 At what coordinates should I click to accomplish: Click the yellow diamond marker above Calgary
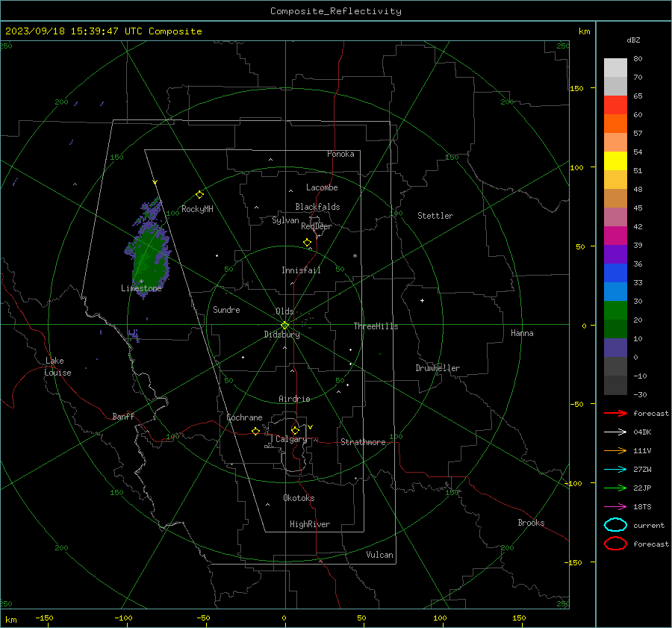pyautogui.click(x=295, y=430)
